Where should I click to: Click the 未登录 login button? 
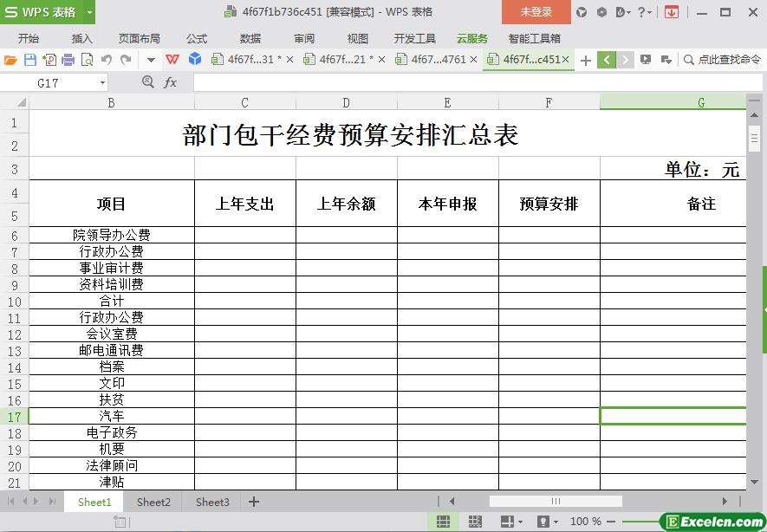tap(536, 12)
